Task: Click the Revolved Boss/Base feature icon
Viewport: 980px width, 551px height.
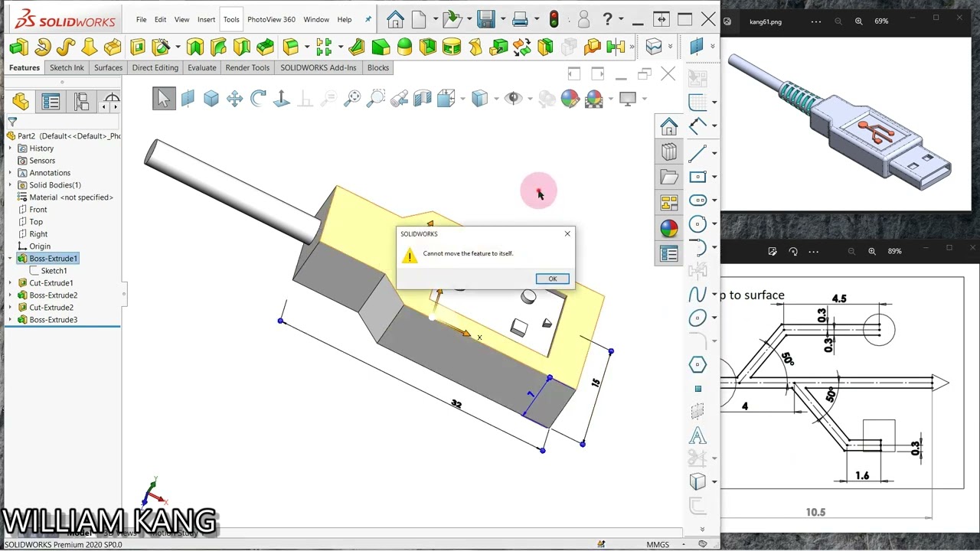Action: (42, 47)
